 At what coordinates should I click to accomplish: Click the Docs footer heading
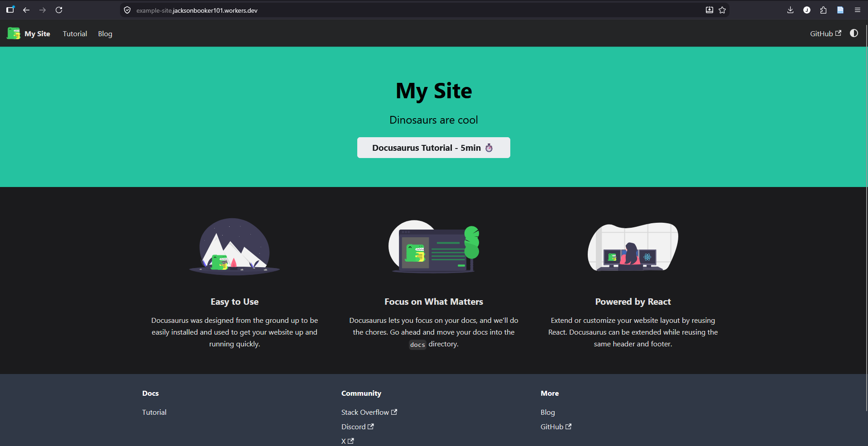tap(150, 393)
